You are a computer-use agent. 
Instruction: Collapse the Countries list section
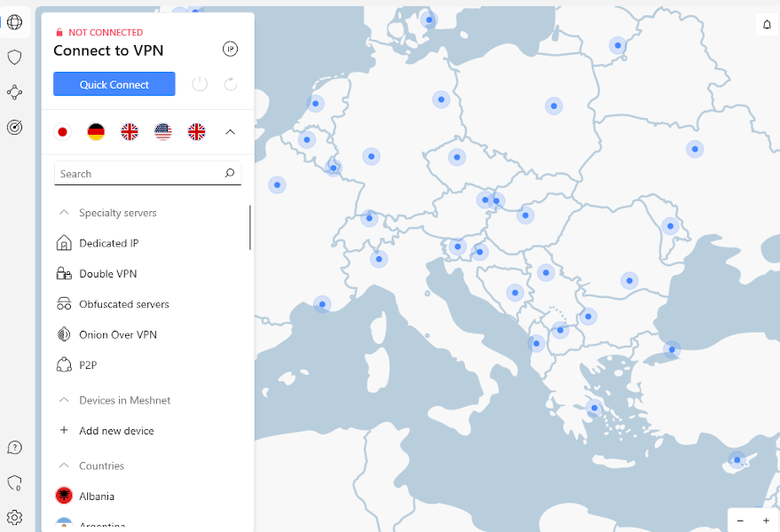(64, 465)
